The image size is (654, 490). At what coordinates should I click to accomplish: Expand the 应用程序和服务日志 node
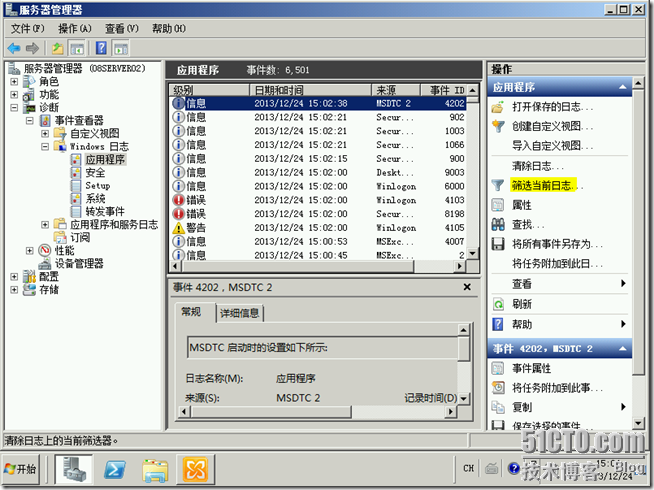click(x=45, y=224)
